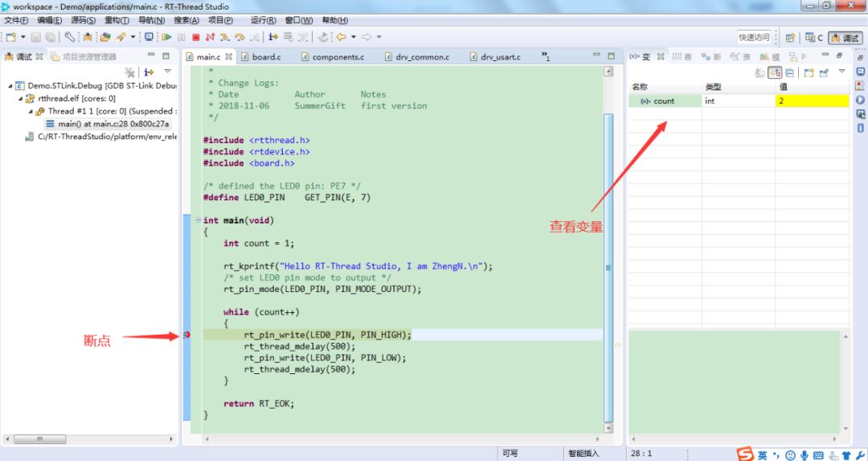Viewport: 868px width, 461px height.
Task: Toggle the breakpoint marker at rt_pin_write line
Action: pyautogui.click(x=186, y=335)
